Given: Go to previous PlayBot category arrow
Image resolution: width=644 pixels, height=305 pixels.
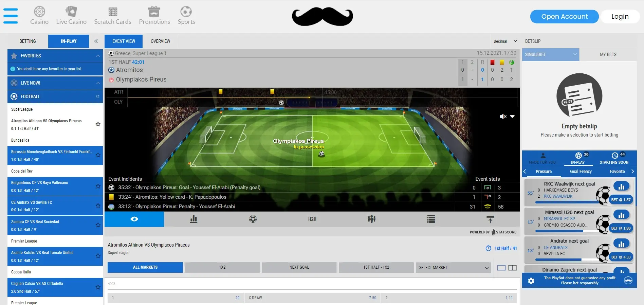Looking at the screenshot, I should point(525,172).
